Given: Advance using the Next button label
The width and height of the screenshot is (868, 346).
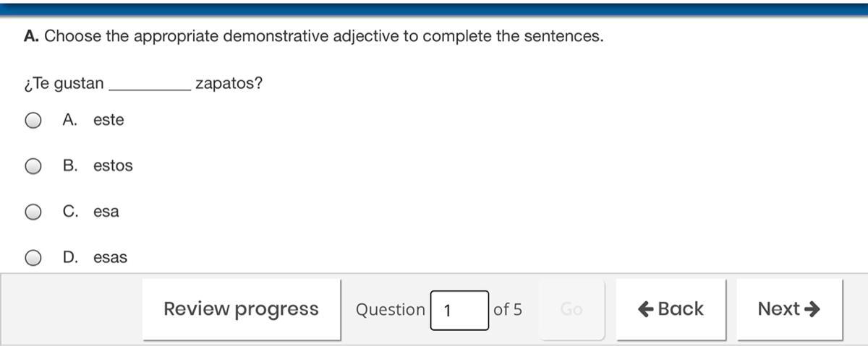Looking at the screenshot, I should [x=778, y=309].
